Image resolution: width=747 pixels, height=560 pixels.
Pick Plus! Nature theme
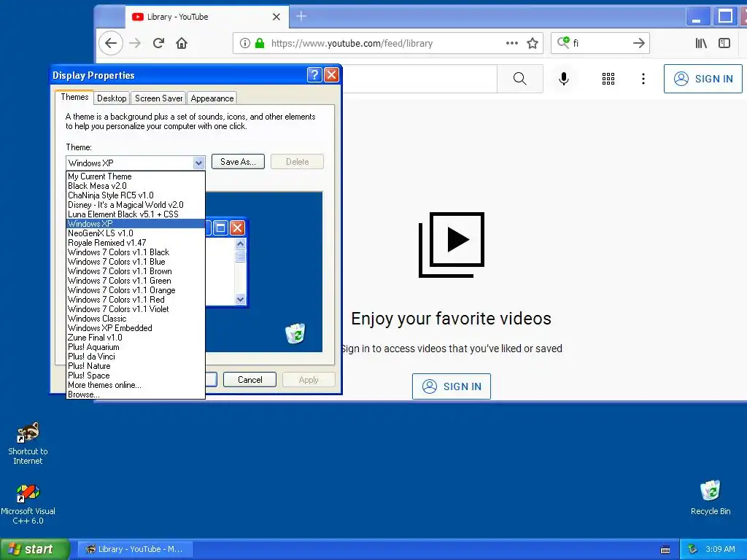click(x=135, y=366)
